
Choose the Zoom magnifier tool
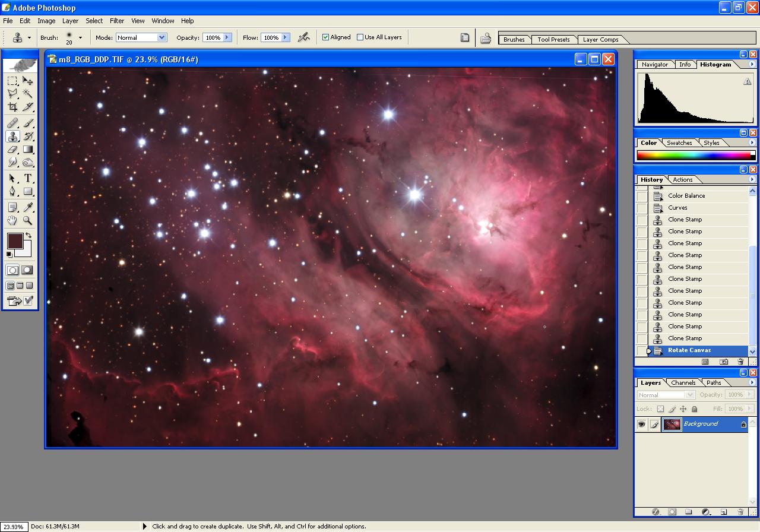tap(27, 220)
